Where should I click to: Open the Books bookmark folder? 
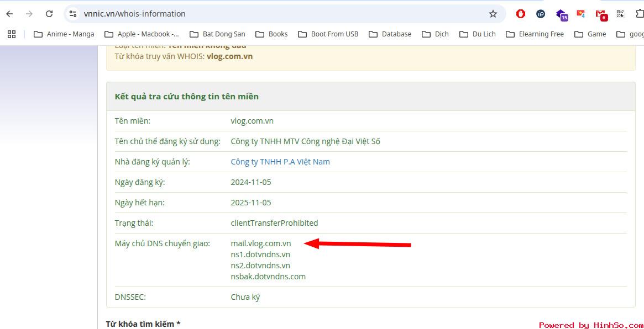(x=272, y=34)
